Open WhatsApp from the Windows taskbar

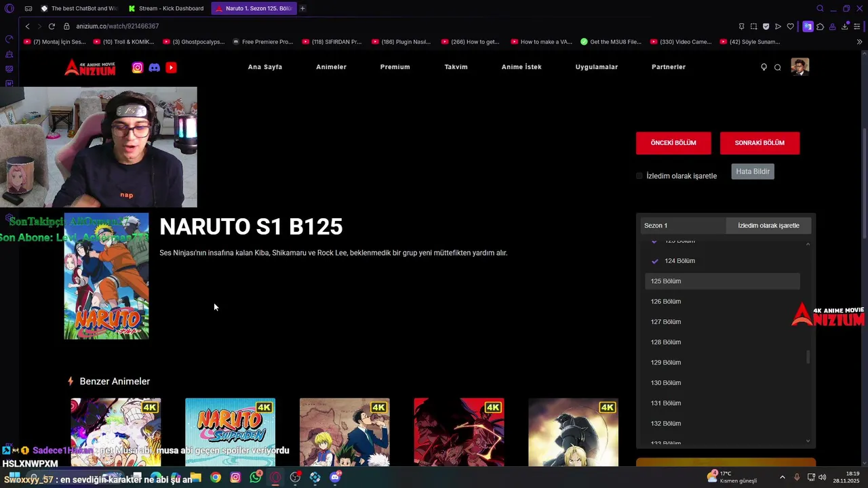[x=255, y=477]
